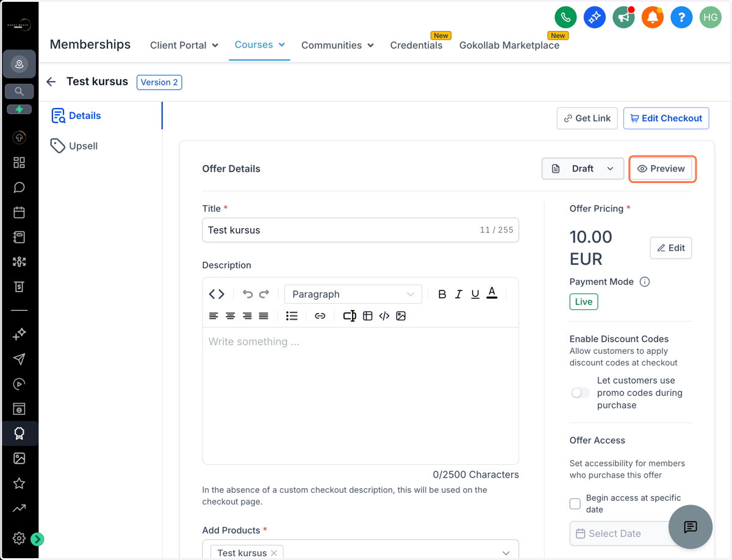The image size is (732, 560).
Task: Click the back arrow beside Test kursus
Action: pyautogui.click(x=51, y=82)
